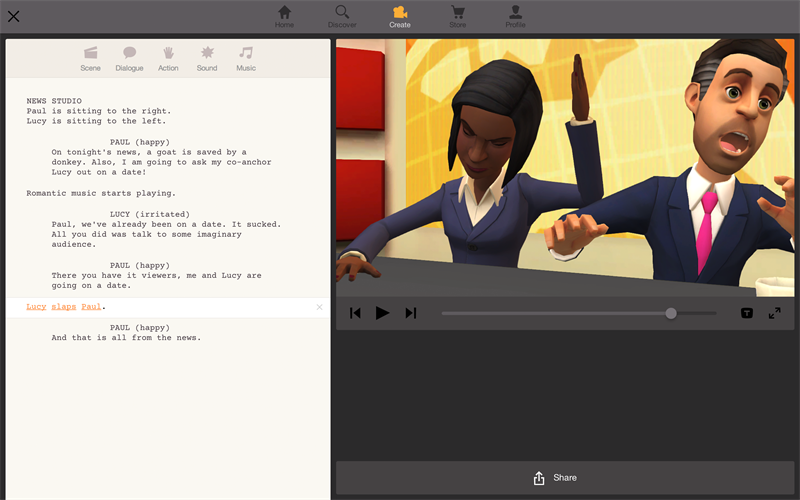Click the Share button
Viewport: 800px width, 500px height.
pos(566,478)
